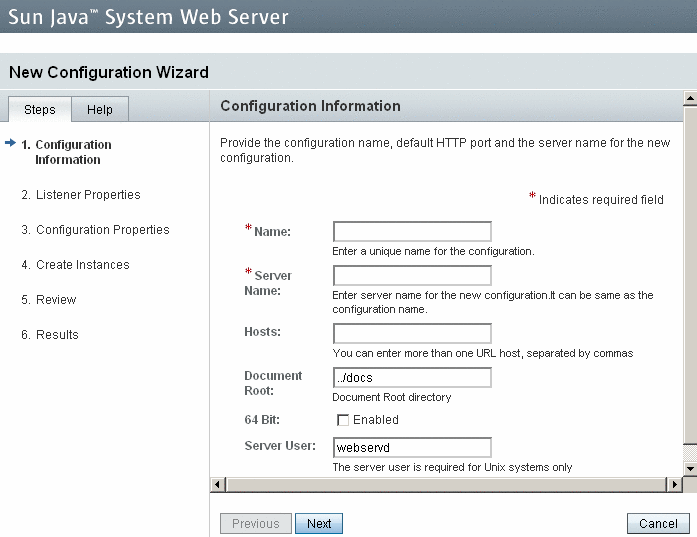Image resolution: width=697 pixels, height=537 pixels.
Task: Click the Name input field
Action: 412,232
